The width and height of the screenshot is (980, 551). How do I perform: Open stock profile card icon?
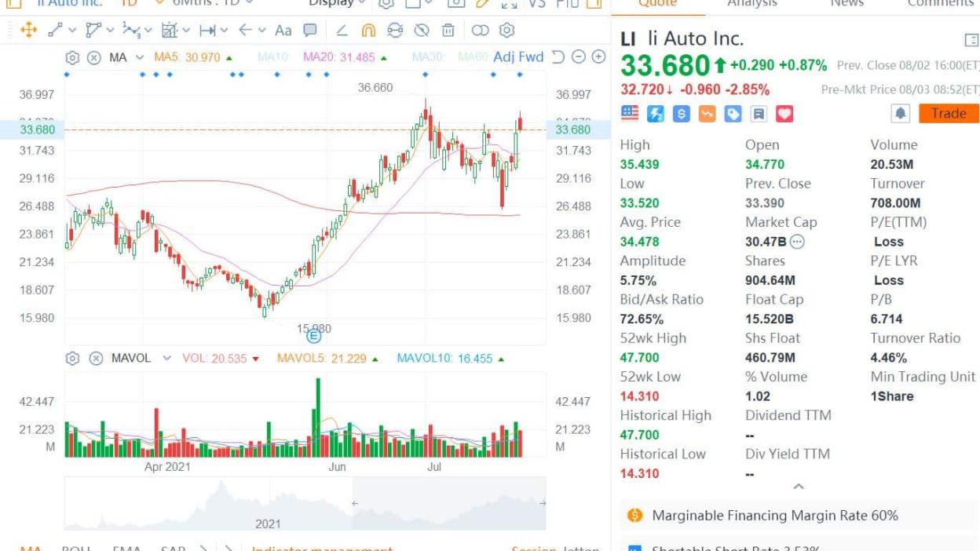[971, 40]
